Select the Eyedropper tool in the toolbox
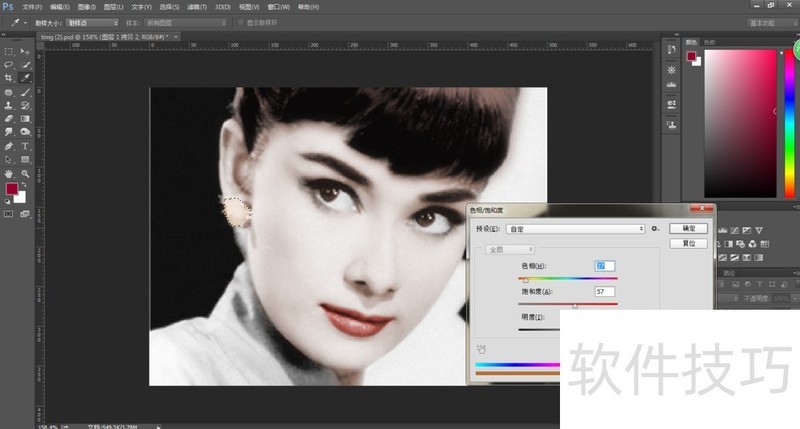This screenshot has height=429, width=800. 25,78
